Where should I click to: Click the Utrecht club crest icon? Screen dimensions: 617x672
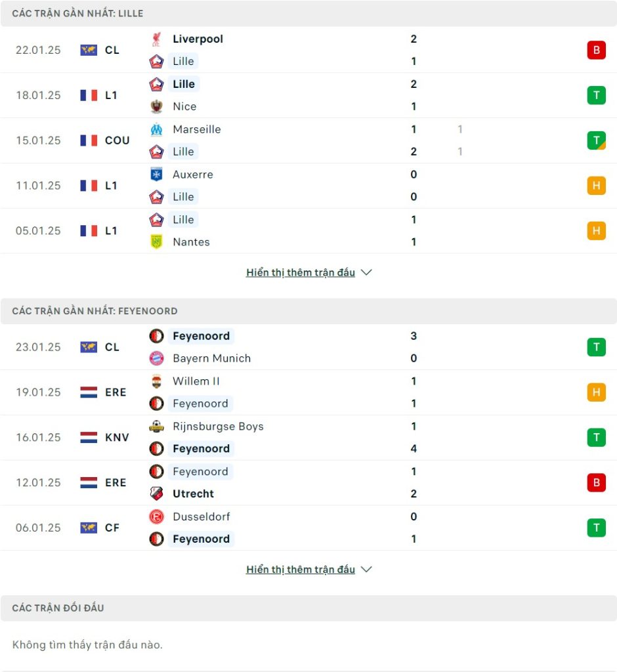click(x=156, y=493)
